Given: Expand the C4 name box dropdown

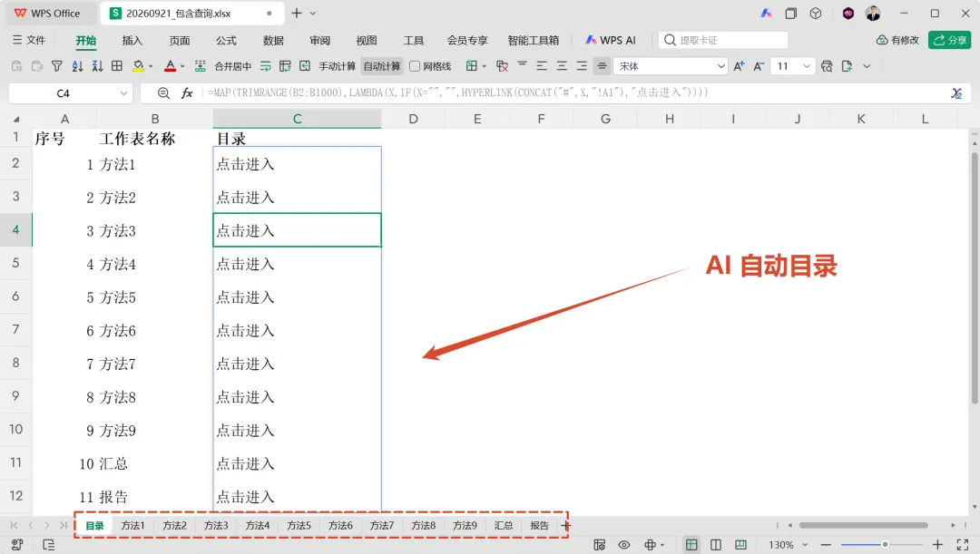Looking at the screenshot, I should (123, 93).
